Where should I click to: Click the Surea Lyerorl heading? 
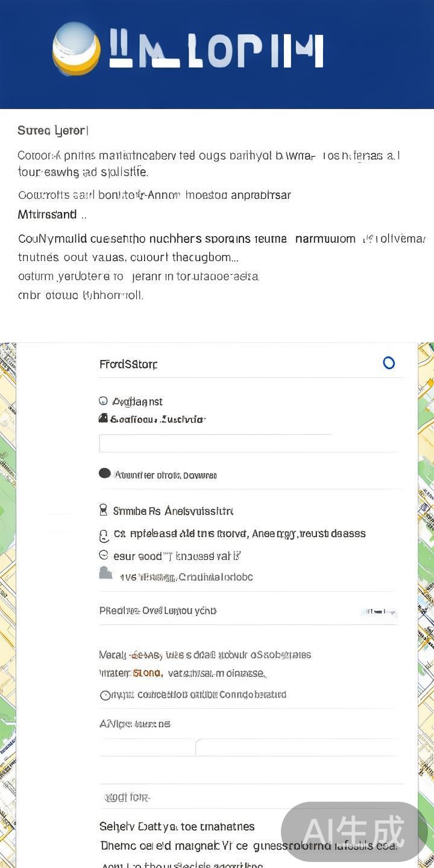(53, 130)
